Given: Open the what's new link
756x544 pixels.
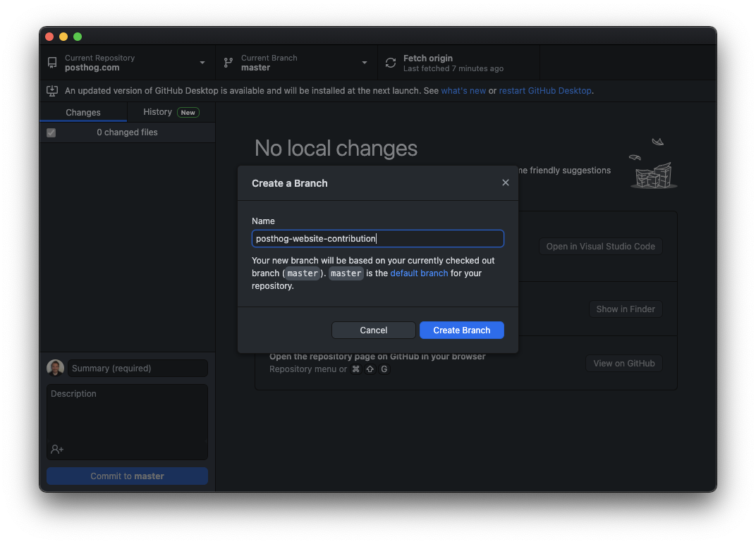Looking at the screenshot, I should (x=463, y=90).
